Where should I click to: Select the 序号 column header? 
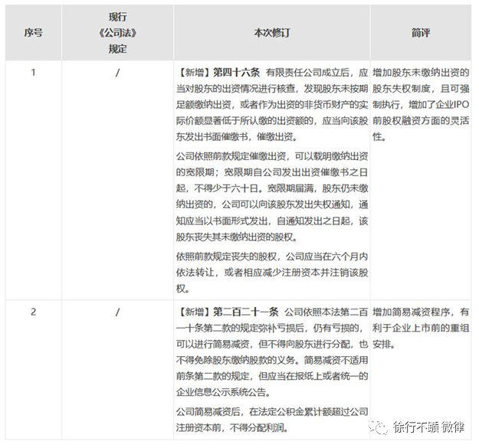coord(33,34)
